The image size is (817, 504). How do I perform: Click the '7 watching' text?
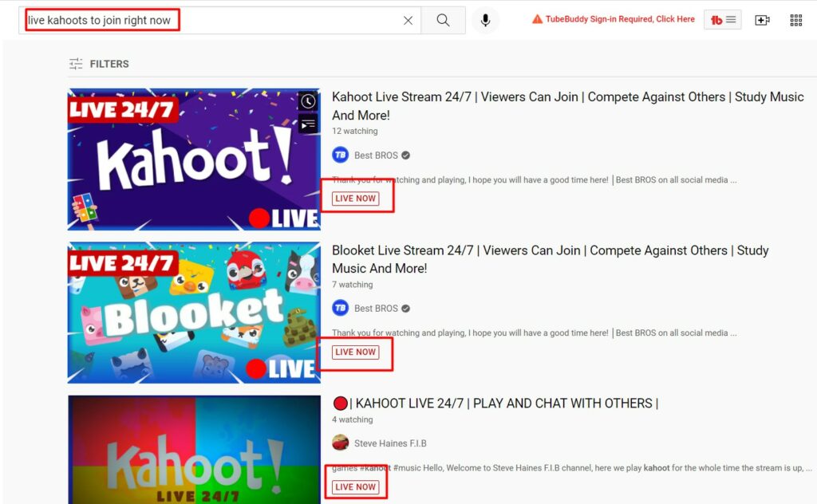click(x=353, y=285)
